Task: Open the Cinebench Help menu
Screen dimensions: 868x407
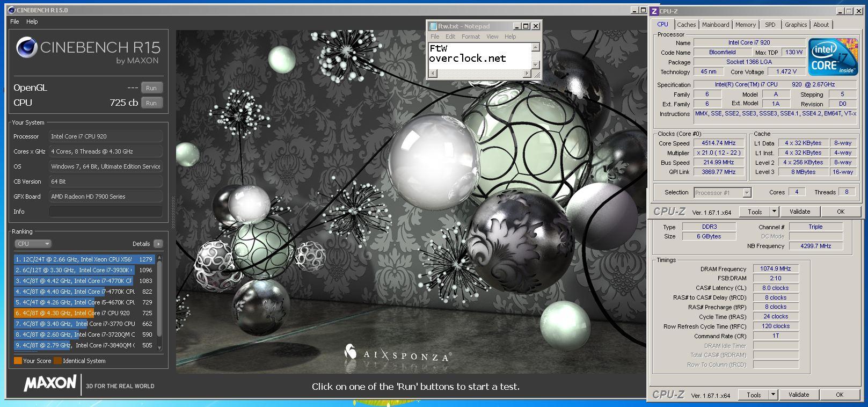Action: click(x=32, y=21)
